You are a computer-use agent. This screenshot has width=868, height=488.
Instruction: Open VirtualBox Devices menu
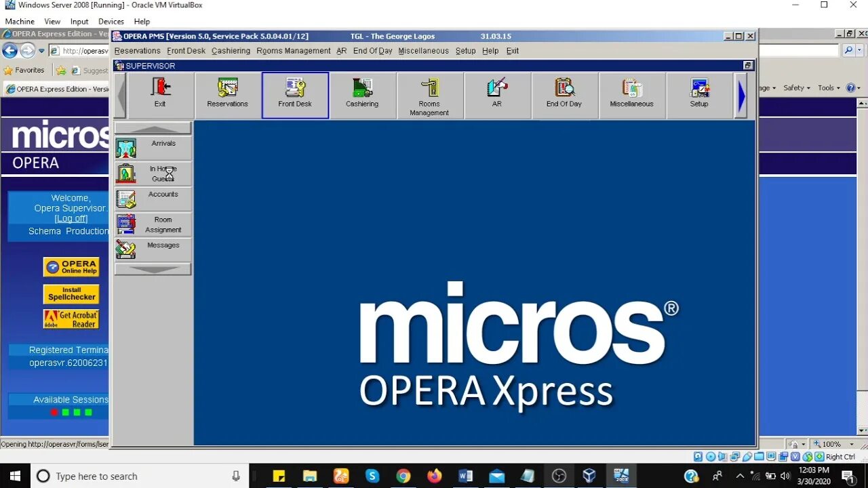(x=111, y=22)
